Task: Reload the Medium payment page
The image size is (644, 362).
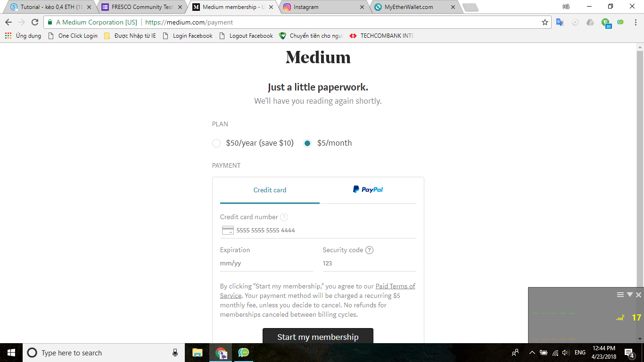Action: pyautogui.click(x=35, y=22)
